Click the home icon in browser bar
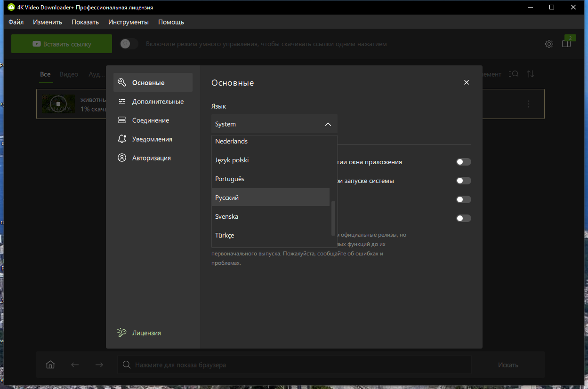 point(50,365)
